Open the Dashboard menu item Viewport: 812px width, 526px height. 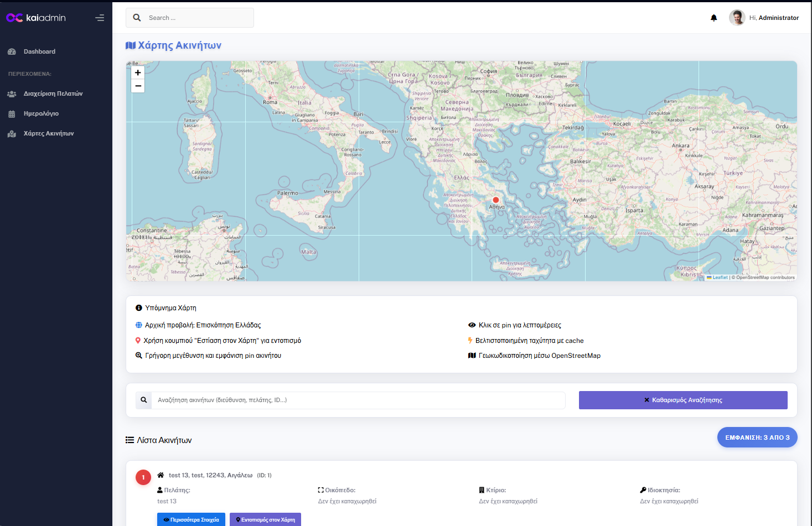coord(39,51)
